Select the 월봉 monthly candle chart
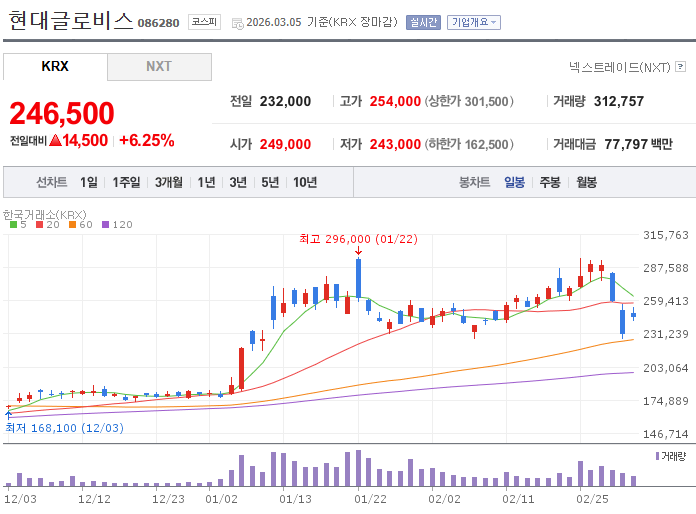Screen dimensions: 696x514 click(586, 182)
